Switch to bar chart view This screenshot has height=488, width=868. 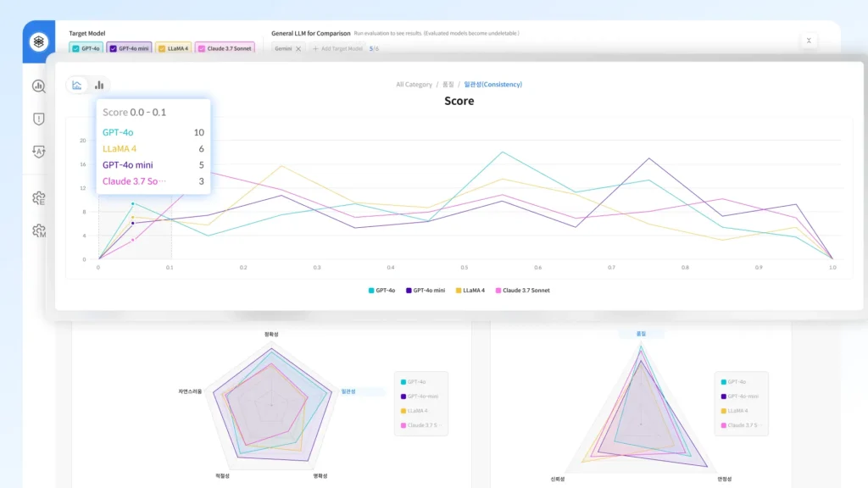pos(99,85)
